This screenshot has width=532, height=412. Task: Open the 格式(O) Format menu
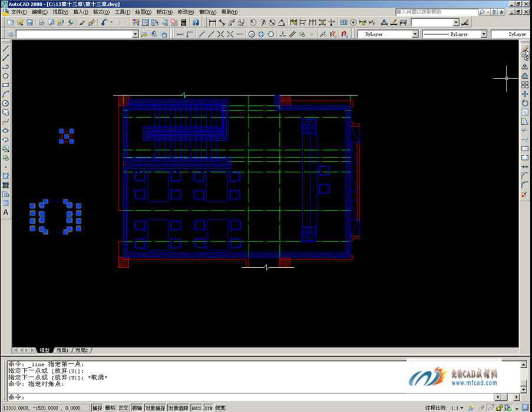pyautogui.click(x=101, y=12)
